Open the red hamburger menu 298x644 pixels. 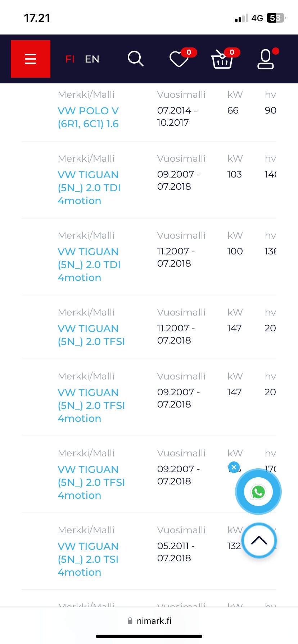pyautogui.click(x=31, y=59)
